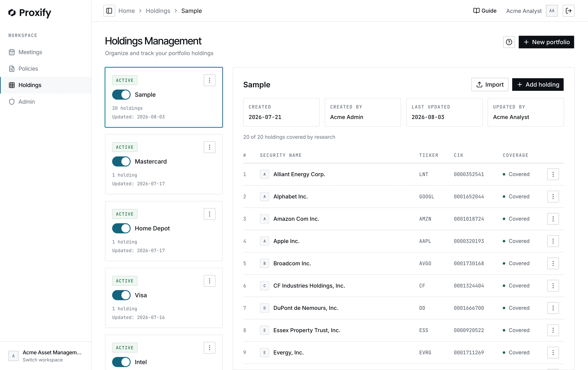Go to Meetings in sidebar
Viewport: 588px width, 370px height.
coord(46,52)
